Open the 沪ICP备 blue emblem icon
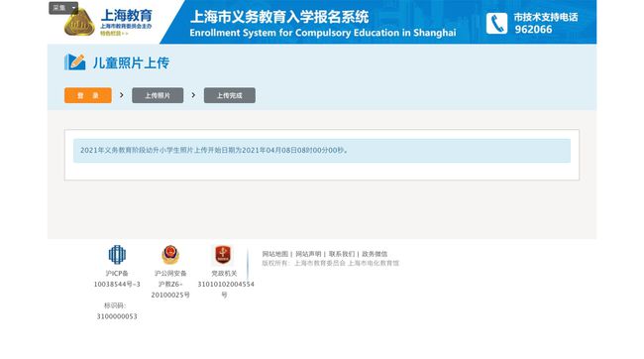This screenshot has height=359, width=644. 117,255
